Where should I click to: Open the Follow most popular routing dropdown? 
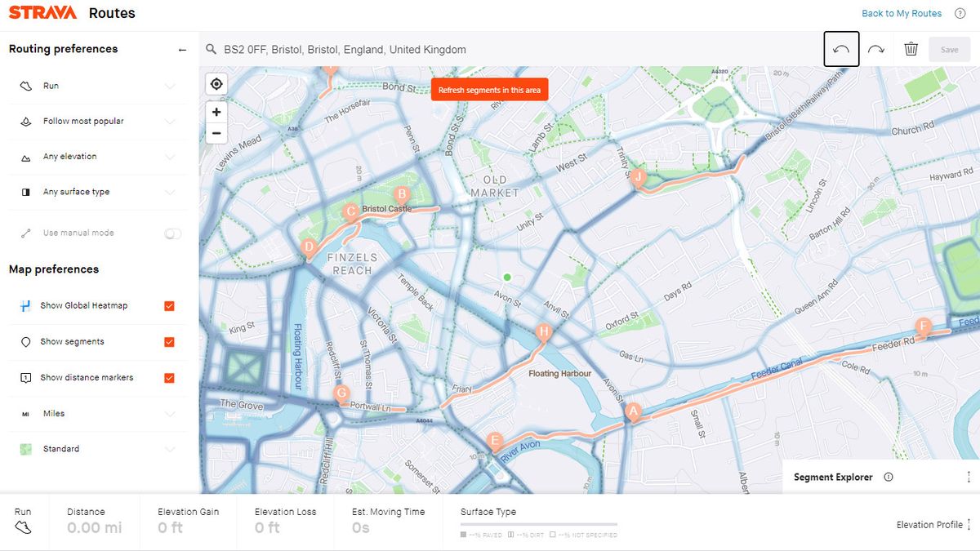[171, 120]
